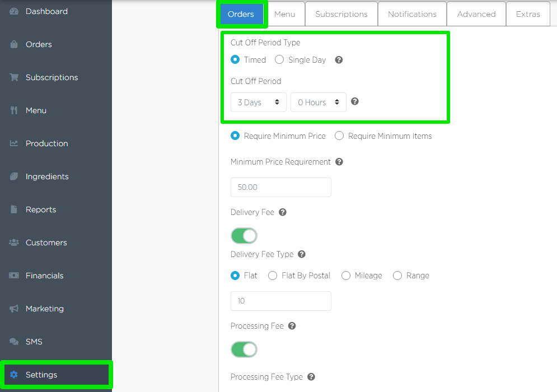Open Financials from the sidebar
Viewport: 557px width, 392px height.
(44, 276)
